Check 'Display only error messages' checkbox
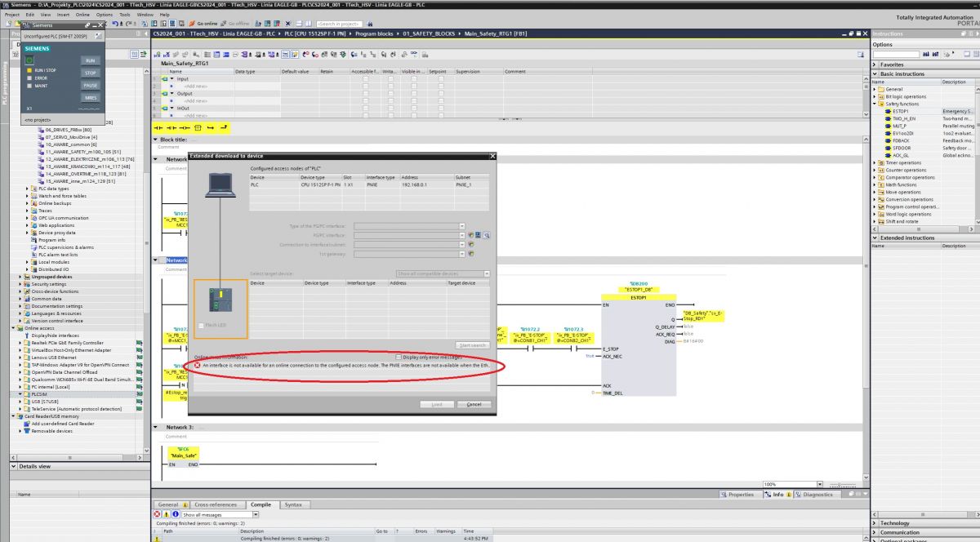This screenshot has width=980, height=542. coord(398,357)
